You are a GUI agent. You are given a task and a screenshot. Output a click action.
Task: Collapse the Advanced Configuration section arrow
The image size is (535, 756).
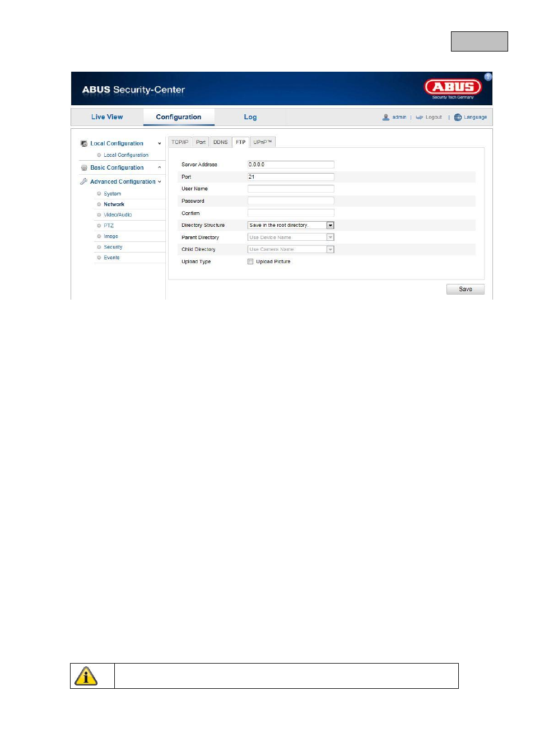coord(160,181)
